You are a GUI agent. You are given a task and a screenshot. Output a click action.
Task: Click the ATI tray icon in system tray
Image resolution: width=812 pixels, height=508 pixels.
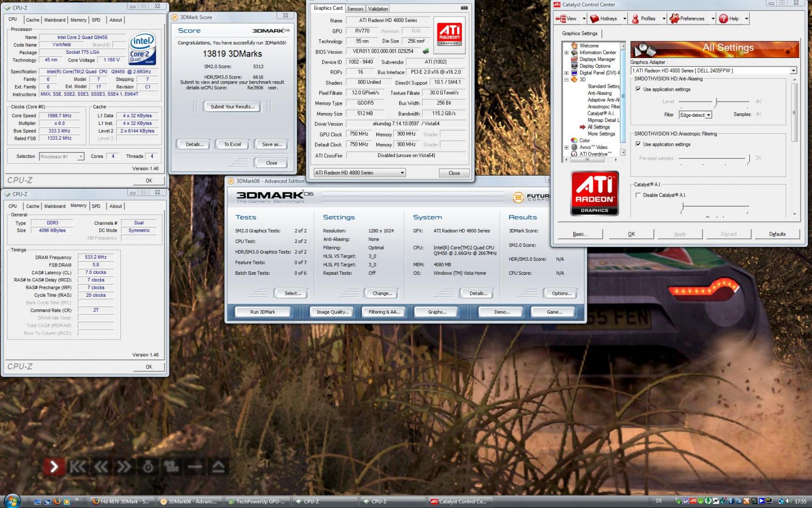(693, 501)
